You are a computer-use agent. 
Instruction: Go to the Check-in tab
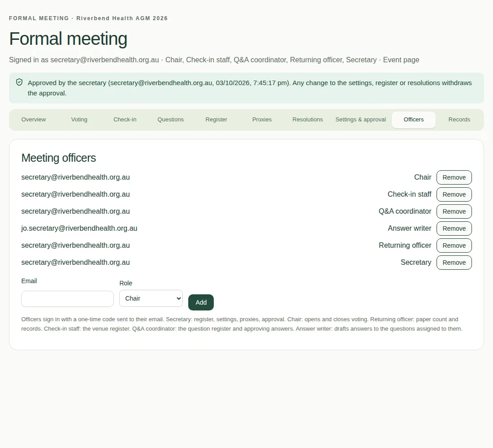coord(125,120)
